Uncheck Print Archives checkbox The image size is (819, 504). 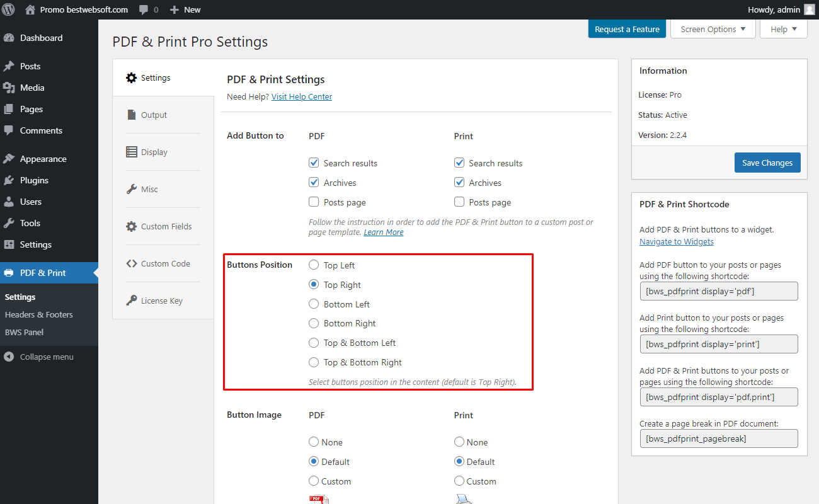[x=459, y=182]
